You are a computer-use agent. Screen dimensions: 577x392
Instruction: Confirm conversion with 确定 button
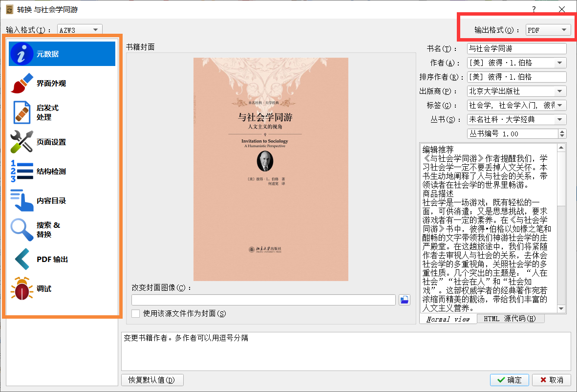tap(509, 380)
